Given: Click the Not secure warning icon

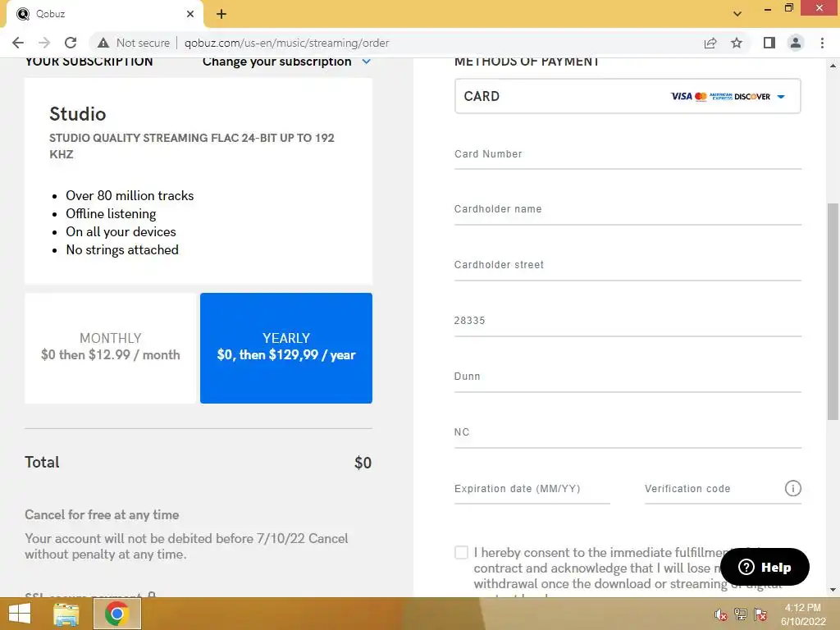Looking at the screenshot, I should (103, 43).
